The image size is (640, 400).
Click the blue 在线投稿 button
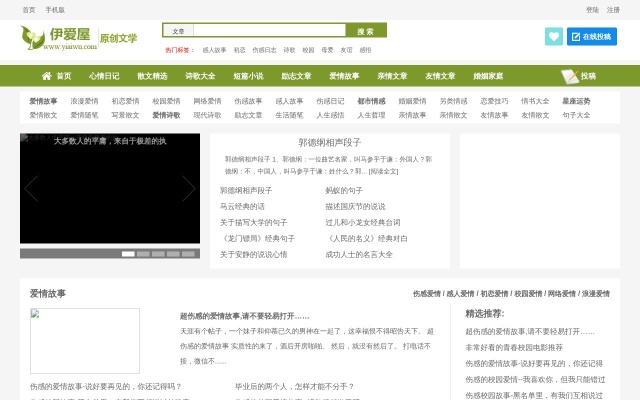591,36
